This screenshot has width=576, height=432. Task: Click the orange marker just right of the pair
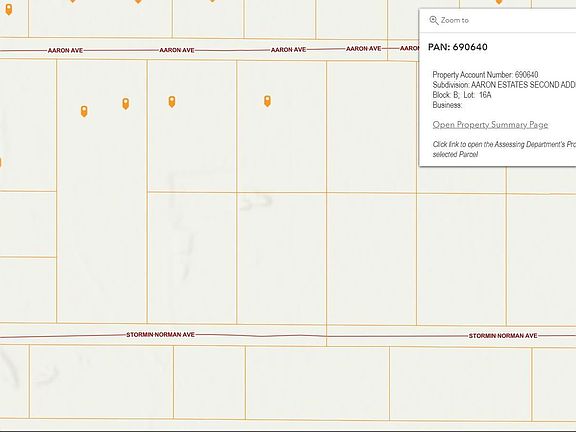[x=172, y=101]
